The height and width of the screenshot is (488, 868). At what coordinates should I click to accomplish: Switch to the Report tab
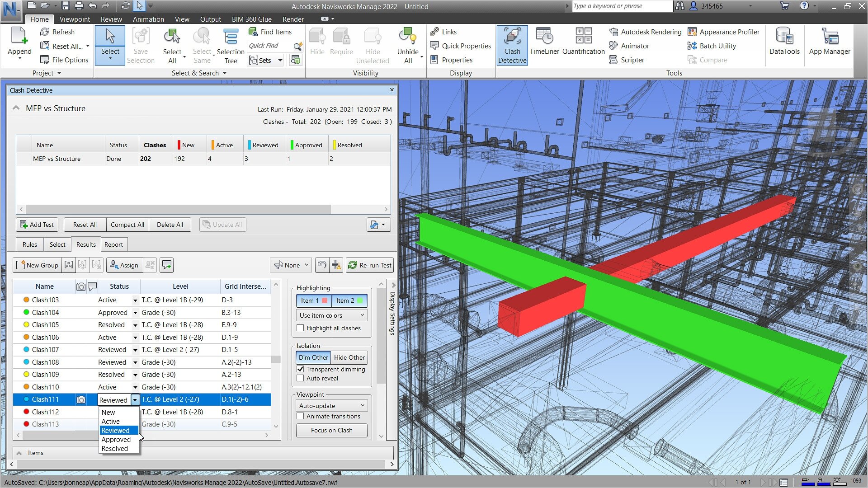point(113,244)
